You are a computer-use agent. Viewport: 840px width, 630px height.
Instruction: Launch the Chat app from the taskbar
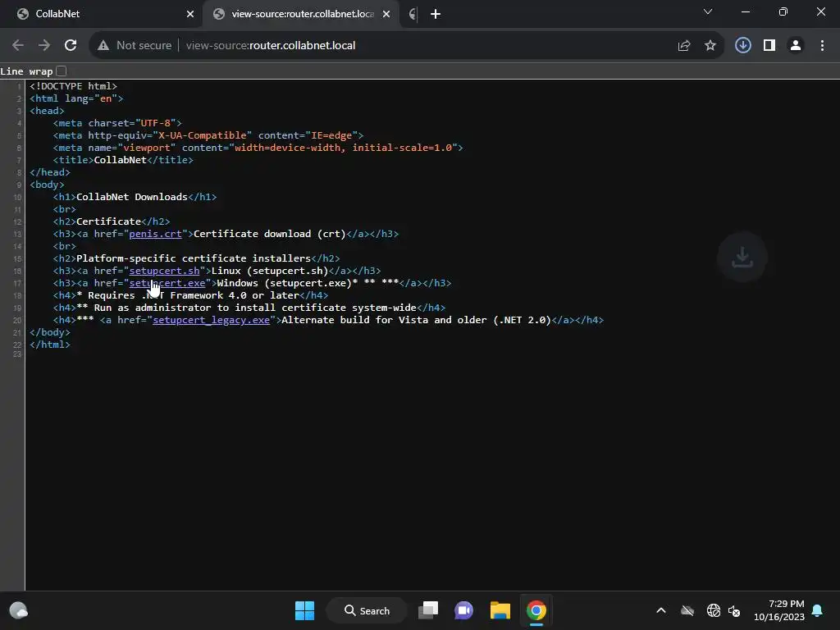pyautogui.click(x=464, y=610)
